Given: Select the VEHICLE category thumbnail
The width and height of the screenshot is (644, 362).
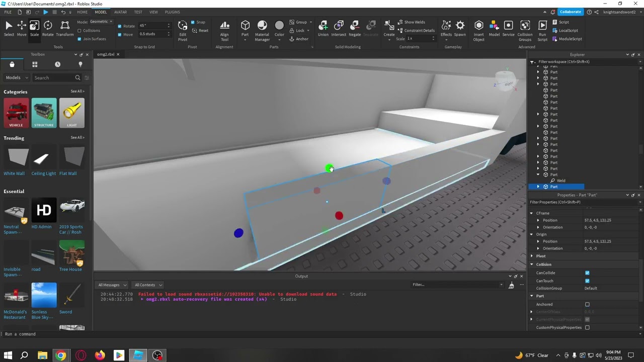Looking at the screenshot, I should 16,113.
